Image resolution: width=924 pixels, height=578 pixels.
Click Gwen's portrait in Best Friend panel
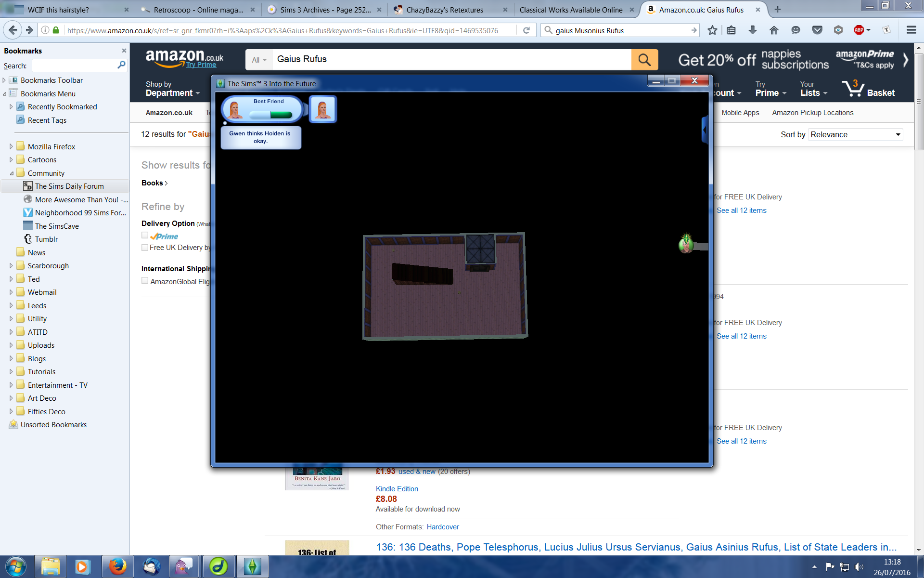point(235,109)
